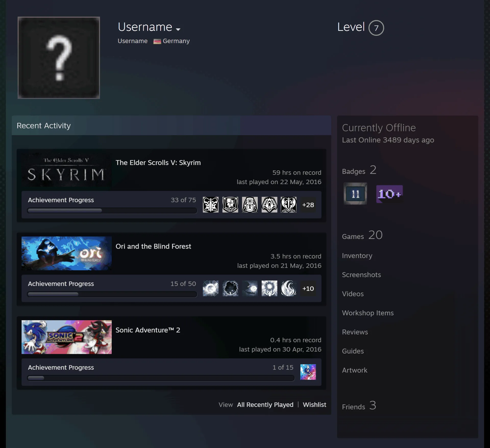Click the Sonic Adventure 2 achievement icon
Viewport: 490px width, 448px height.
point(308,372)
